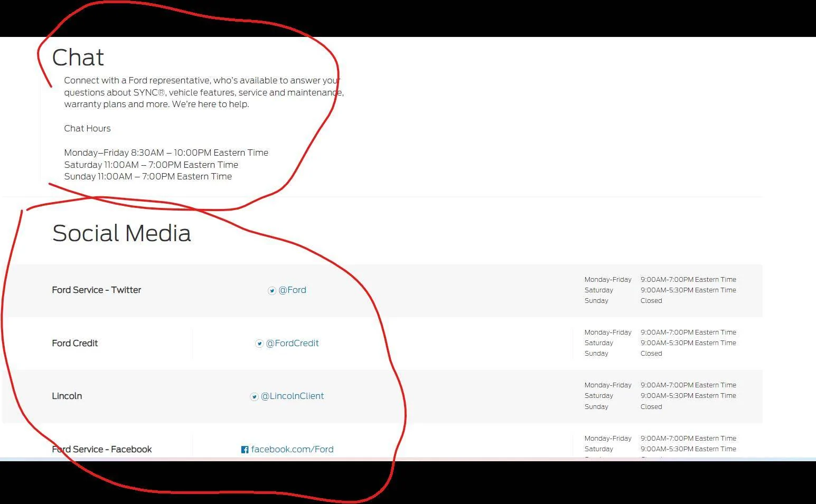
Task: Click 'Sunday' in the Ford Credit row
Action: [x=596, y=353]
